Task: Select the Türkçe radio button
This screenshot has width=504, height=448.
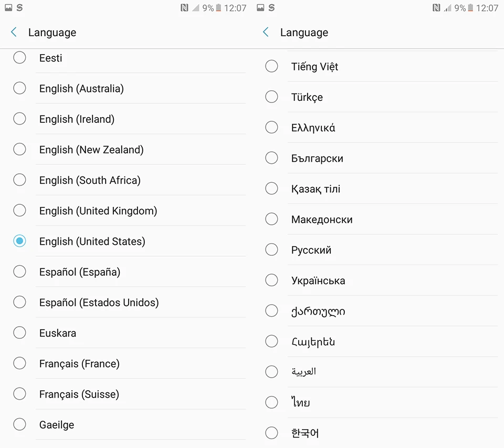Action: [271, 97]
